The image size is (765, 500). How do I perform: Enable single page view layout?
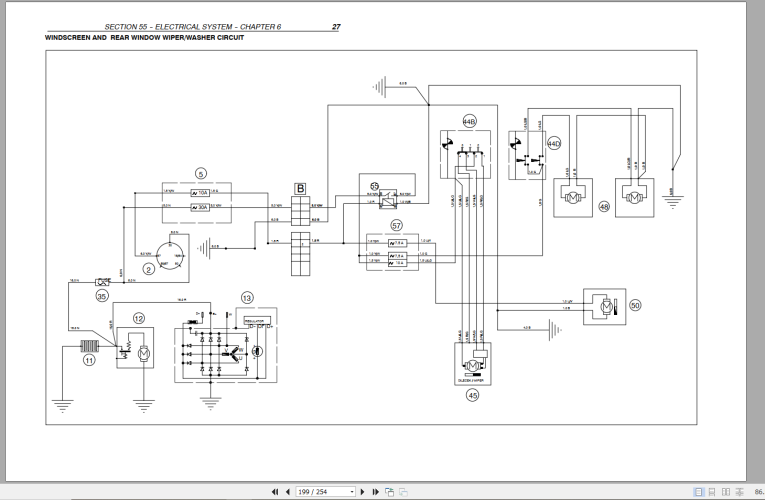click(700, 492)
